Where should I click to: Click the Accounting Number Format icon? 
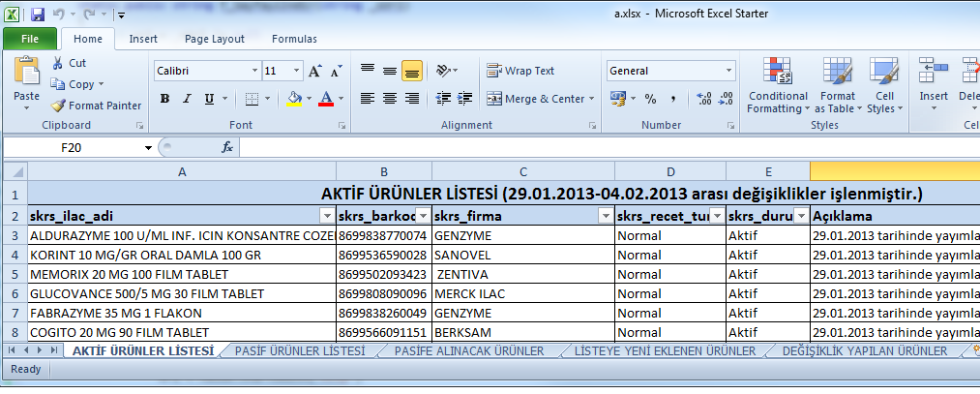(x=619, y=98)
